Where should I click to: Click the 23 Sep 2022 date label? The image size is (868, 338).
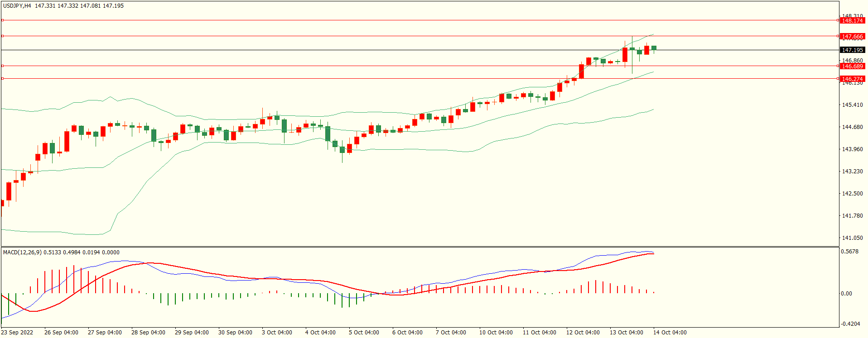tap(17, 332)
